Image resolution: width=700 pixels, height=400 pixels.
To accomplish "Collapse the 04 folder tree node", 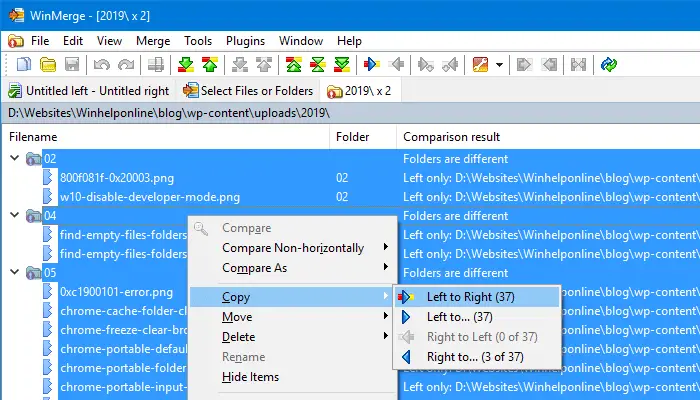I will point(14,215).
